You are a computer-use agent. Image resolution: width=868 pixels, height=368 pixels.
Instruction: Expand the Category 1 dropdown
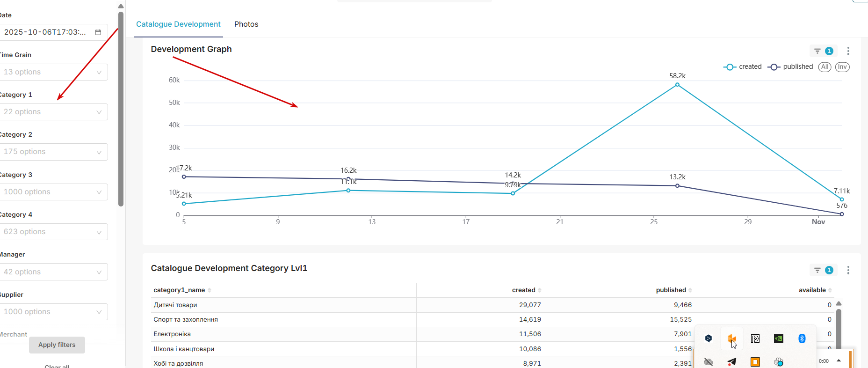(54, 112)
